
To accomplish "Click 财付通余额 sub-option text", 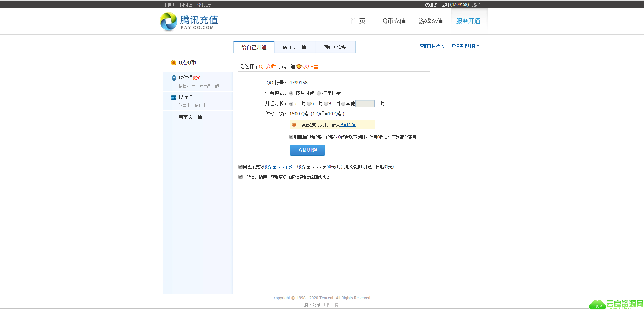I will point(209,87).
